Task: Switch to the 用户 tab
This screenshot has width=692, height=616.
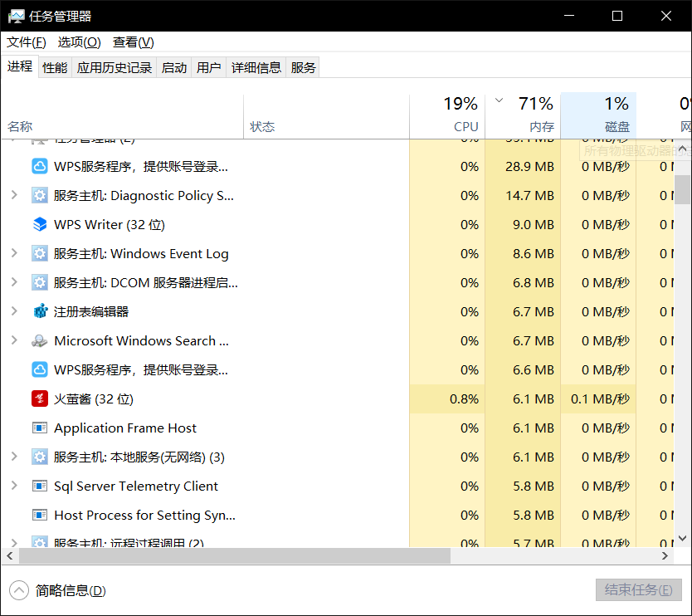Action: (209, 67)
